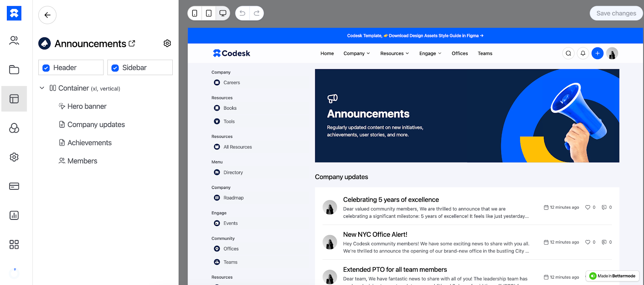Viewport: 644px width, 285px height.
Task: Expand the Resources dropdown in navigation
Action: coord(394,53)
